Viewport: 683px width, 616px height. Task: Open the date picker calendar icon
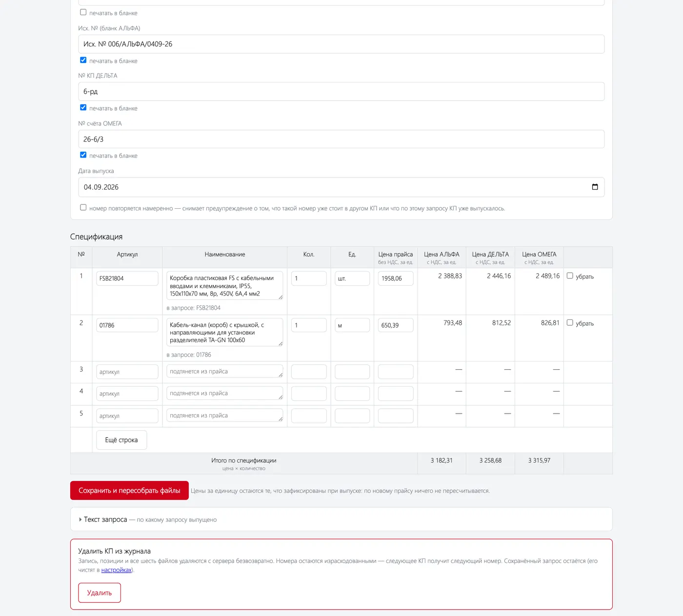click(595, 187)
